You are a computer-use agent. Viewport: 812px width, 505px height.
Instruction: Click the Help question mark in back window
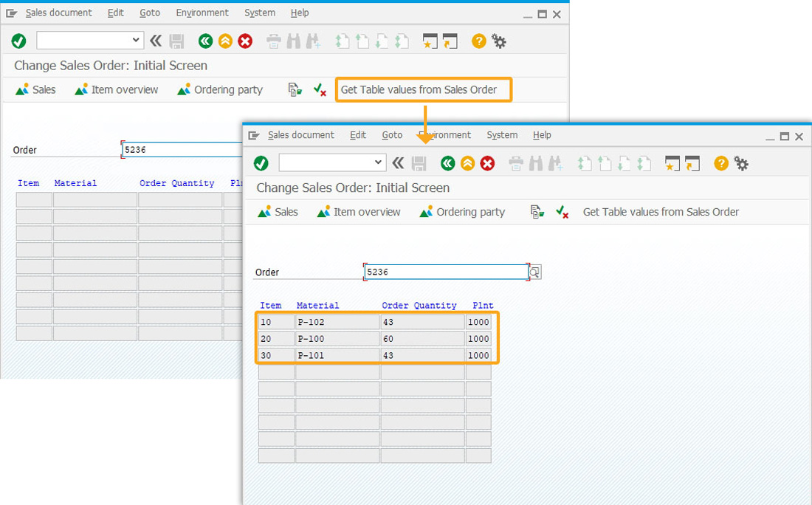coord(479,41)
